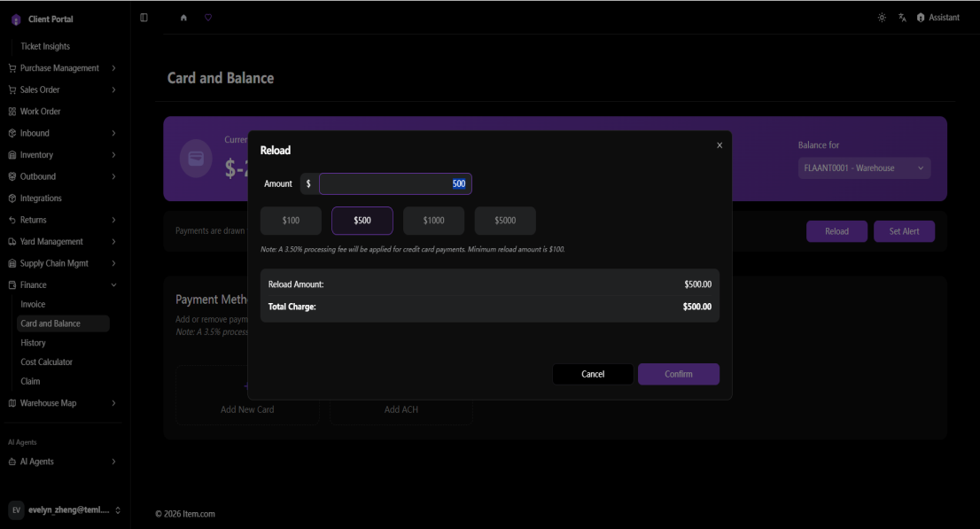The image size is (980, 529).
Task: Open the History page under Finance
Action: (x=33, y=343)
